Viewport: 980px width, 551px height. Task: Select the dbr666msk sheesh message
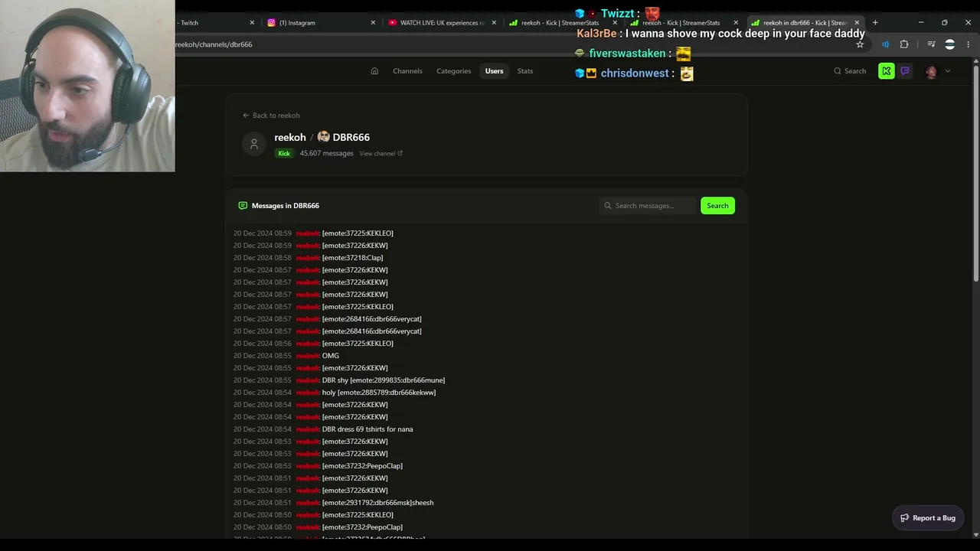tap(378, 503)
